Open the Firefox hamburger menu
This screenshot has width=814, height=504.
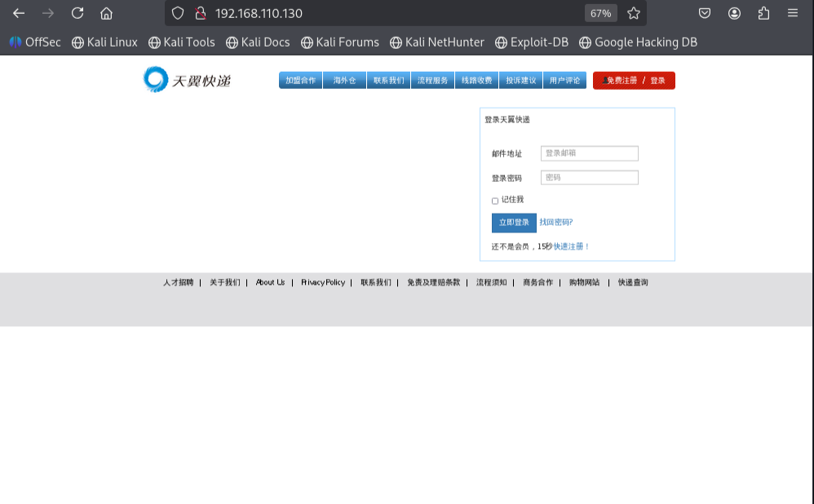[792, 14]
